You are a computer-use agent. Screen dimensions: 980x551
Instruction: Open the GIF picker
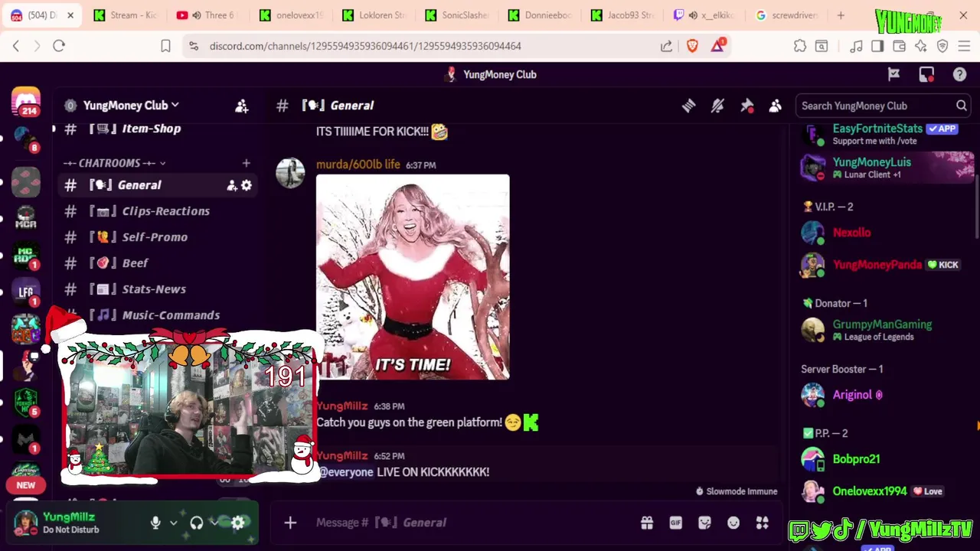click(675, 523)
